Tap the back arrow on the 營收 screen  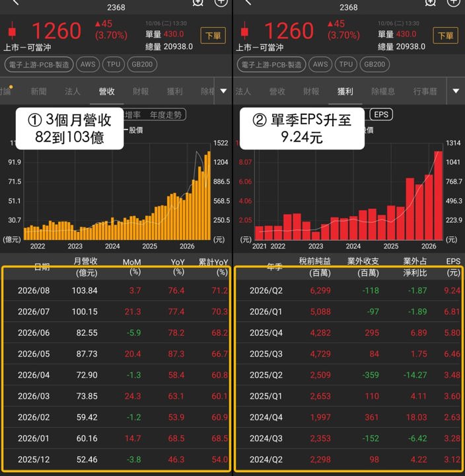(x=15, y=3)
